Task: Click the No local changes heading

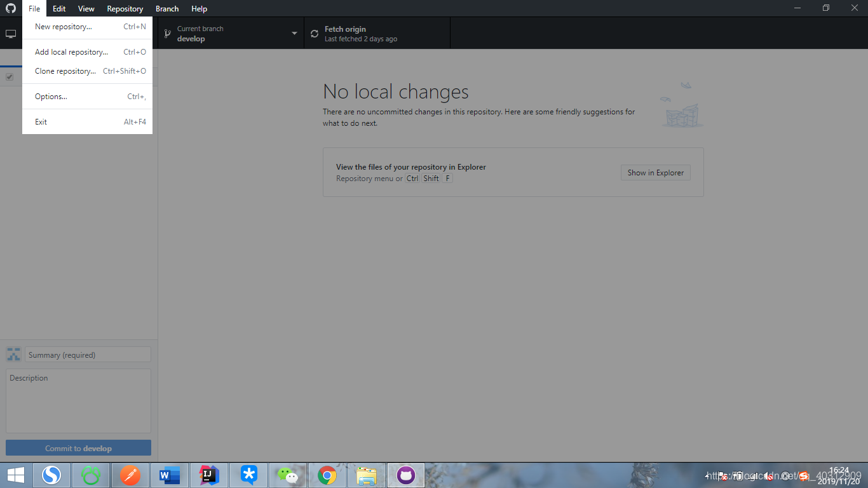Action: (x=396, y=91)
